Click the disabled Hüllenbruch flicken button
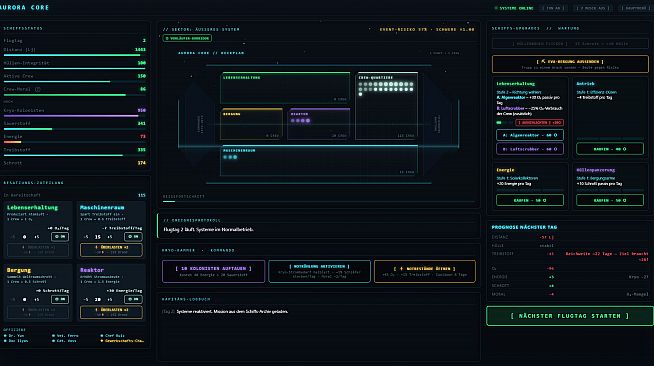 tap(570, 44)
